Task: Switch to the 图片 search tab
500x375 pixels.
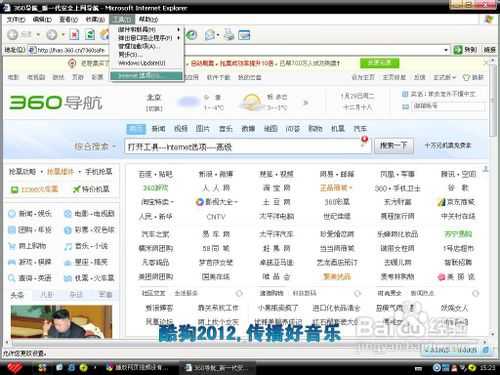Action: 203,129
